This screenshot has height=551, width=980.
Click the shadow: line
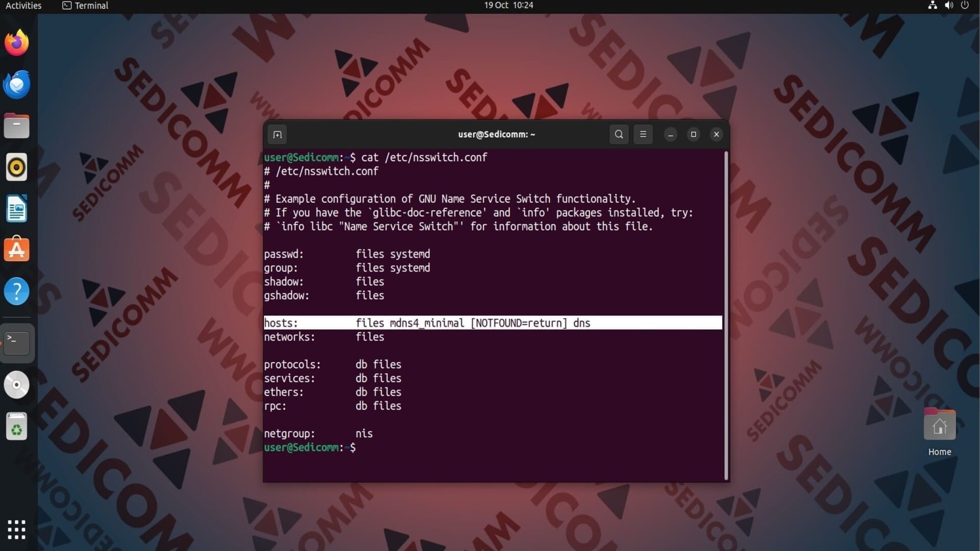click(324, 282)
